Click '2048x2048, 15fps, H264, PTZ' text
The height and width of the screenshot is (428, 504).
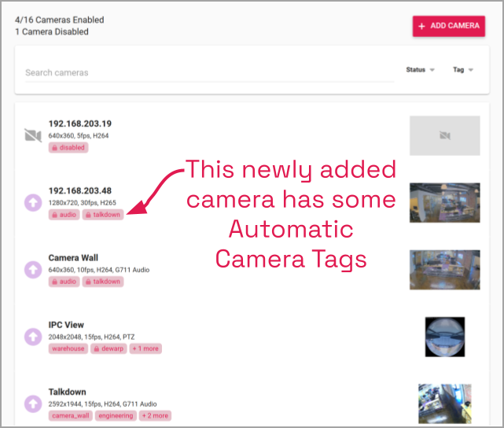click(x=92, y=337)
